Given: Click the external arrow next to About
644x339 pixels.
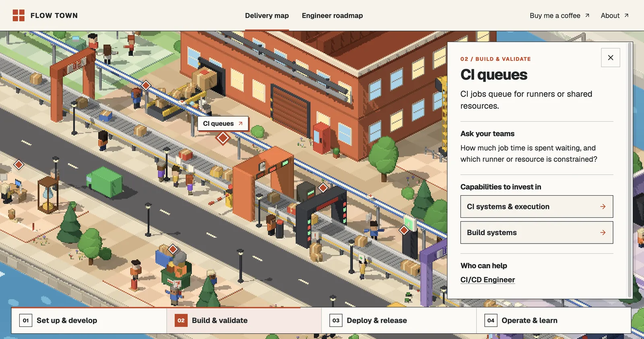Looking at the screenshot, I should (x=626, y=15).
